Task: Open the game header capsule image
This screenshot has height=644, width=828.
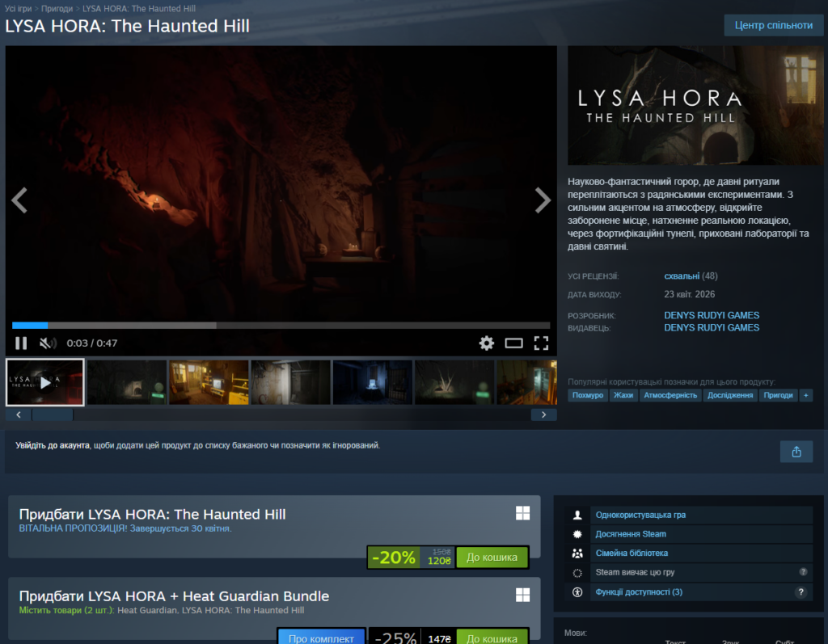Action: coord(695,105)
